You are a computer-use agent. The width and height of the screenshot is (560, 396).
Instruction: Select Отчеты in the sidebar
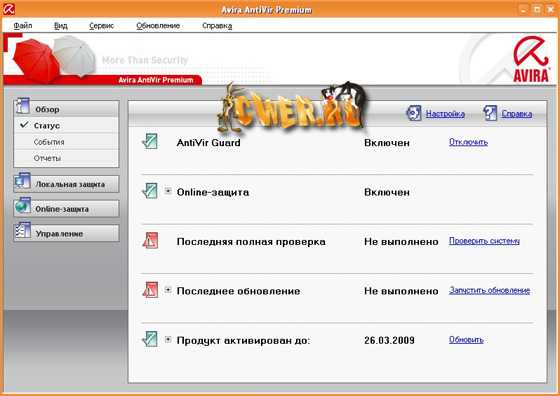click(x=66, y=158)
